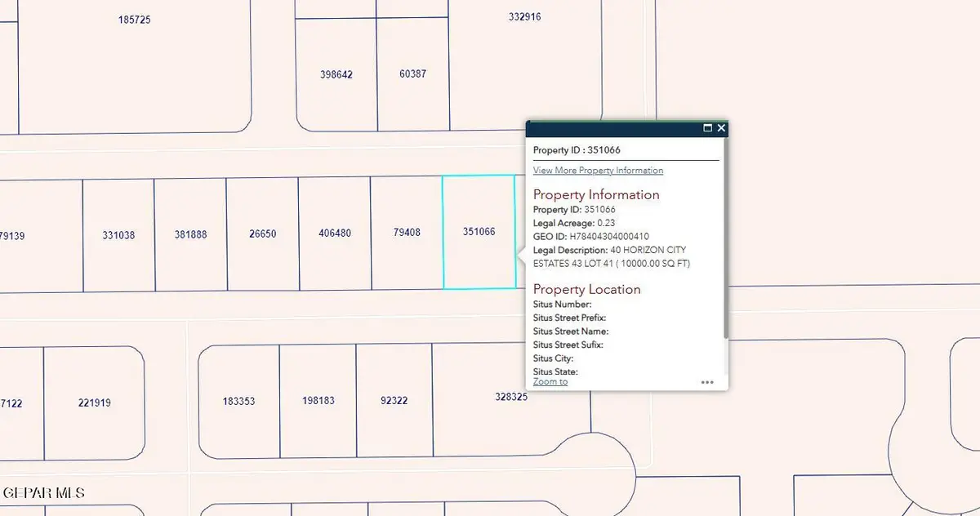Click the View More Property Information link
980x516 pixels.
[598, 171]
